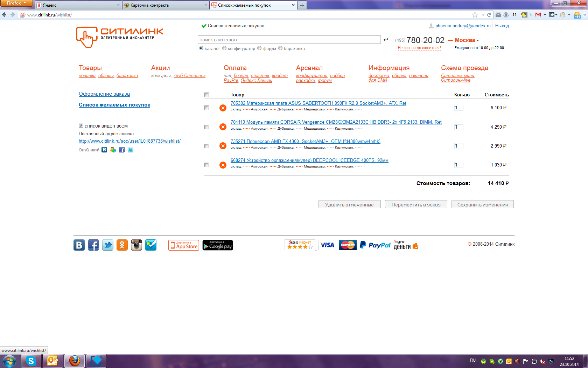Click 'Сохранить изменения' button
Image resolution: width=588 pixels, height=368 pixels.
pos(483,204)
